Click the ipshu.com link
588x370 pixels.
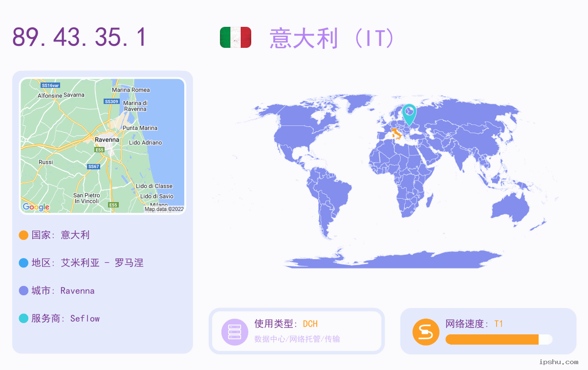click(x=559, y=362)
